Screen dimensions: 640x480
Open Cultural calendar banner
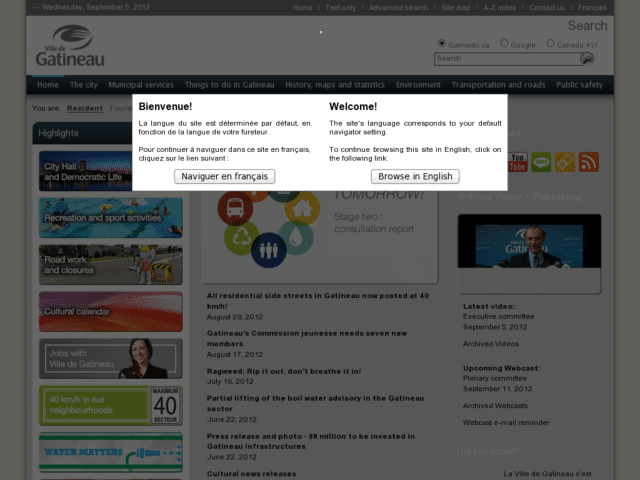111,311
